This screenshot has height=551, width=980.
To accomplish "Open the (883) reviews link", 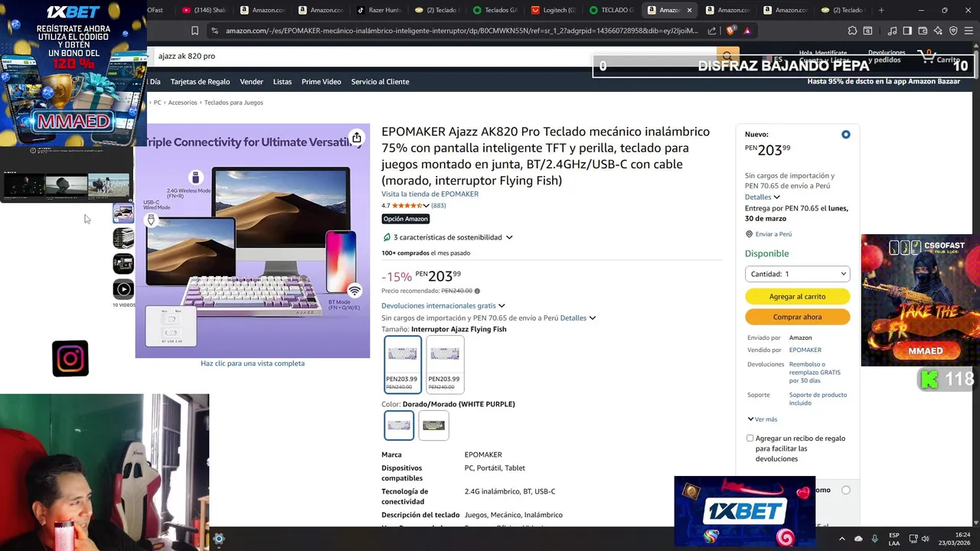I will tap(438, 205).
